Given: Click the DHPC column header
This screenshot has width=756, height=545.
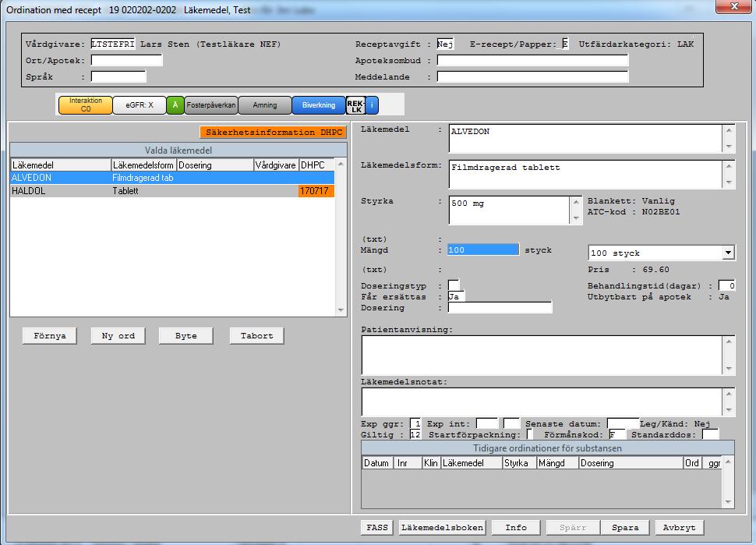Looking at the screenshot, I should point(316,165).
